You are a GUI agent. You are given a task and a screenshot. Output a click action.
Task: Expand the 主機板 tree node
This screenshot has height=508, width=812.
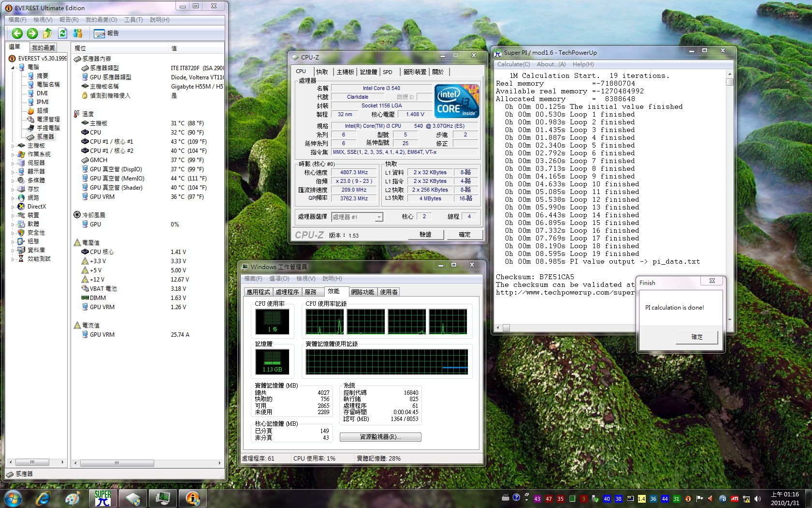(13, 145)
